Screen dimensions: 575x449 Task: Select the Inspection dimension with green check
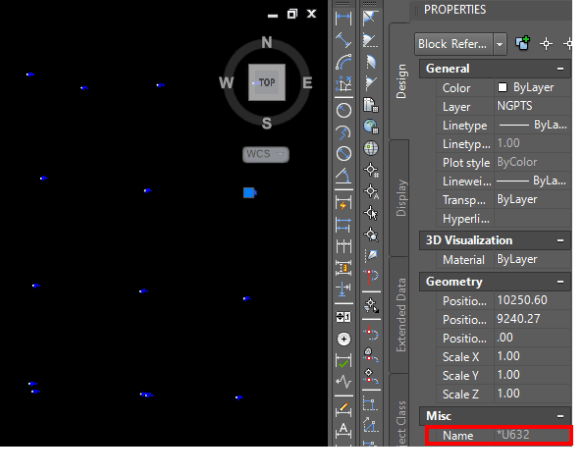coord(344,361)
